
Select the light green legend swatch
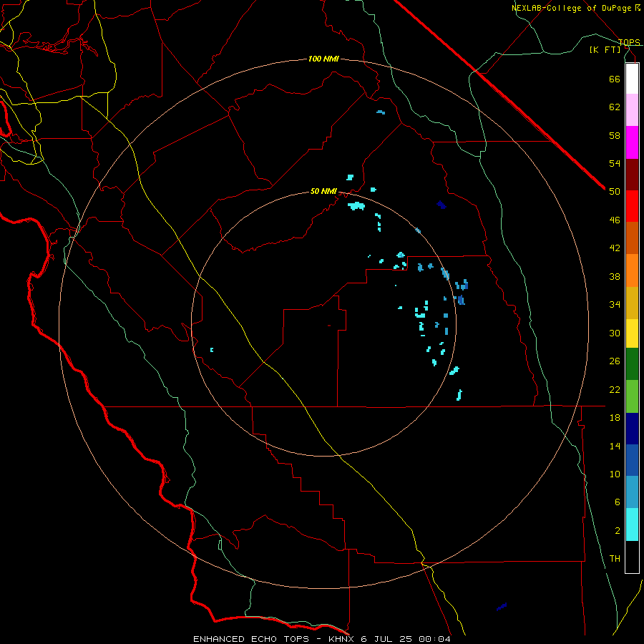click(x=632, y=396)
